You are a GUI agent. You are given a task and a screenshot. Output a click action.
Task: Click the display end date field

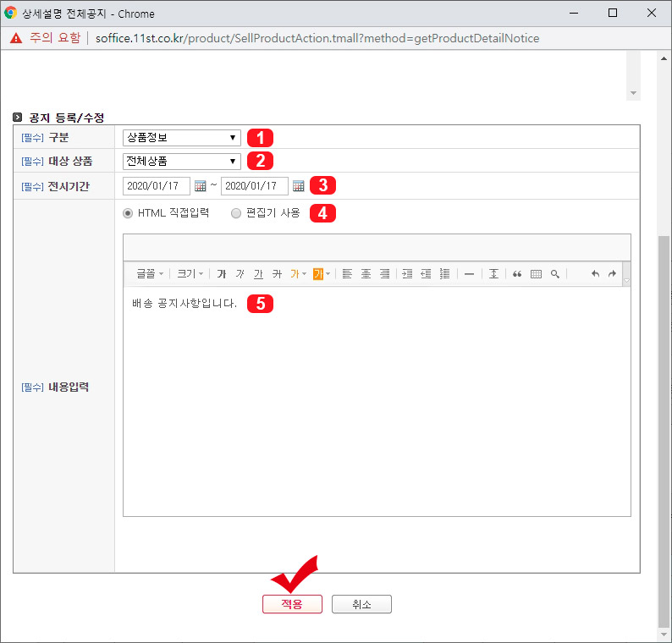point(255,186)
